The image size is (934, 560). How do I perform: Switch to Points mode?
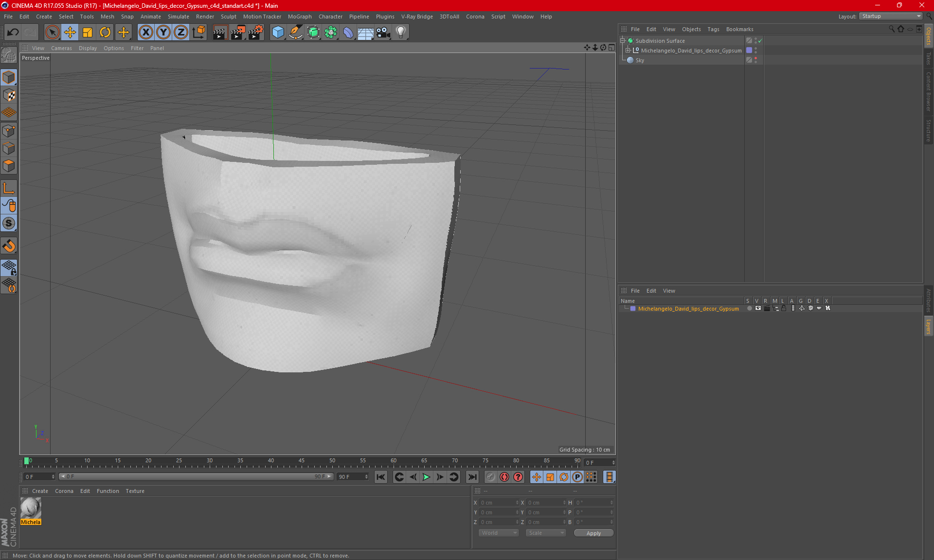9,131
